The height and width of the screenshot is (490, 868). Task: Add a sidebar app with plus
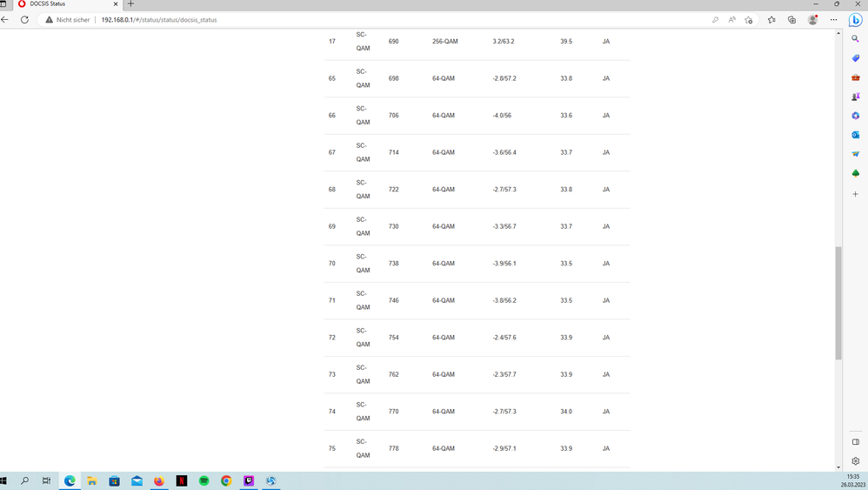pos(855,194)
